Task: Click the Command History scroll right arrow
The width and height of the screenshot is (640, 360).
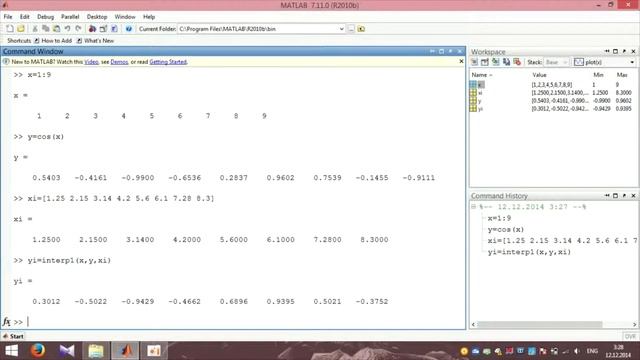Action: [634, 324]
